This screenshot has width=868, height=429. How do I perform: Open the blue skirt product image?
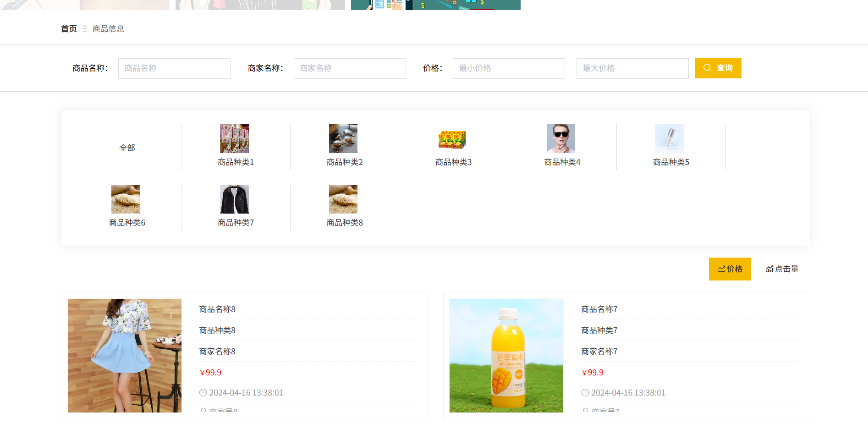click(125, 356)
